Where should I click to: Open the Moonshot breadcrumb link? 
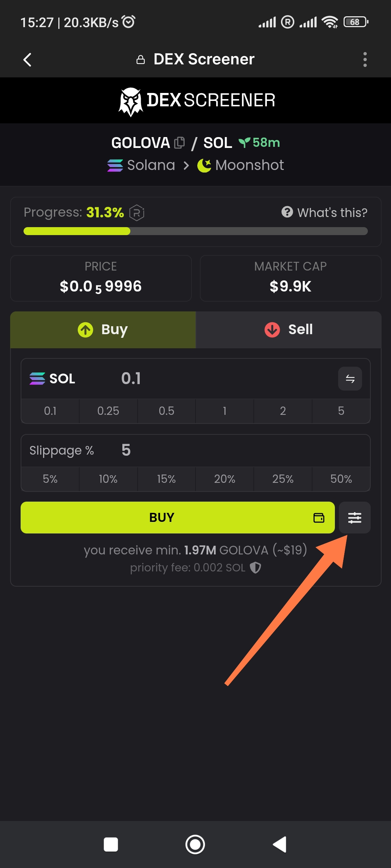point(241,165)
